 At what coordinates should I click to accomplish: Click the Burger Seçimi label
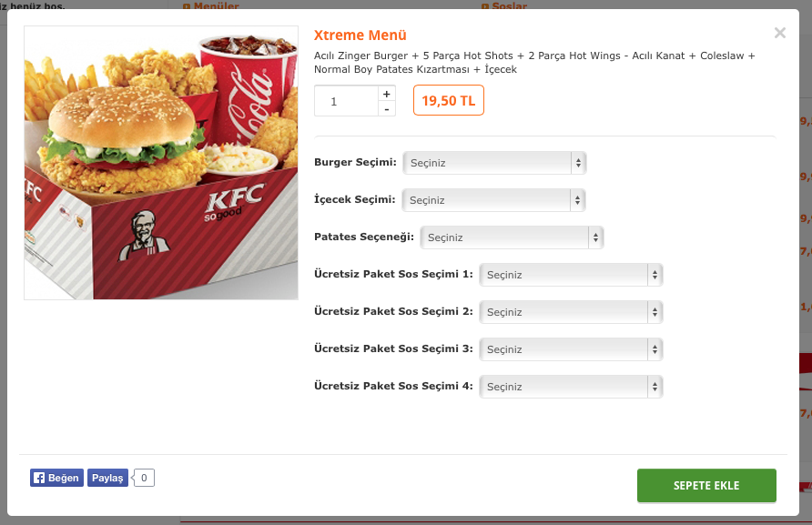coord(355,162)
